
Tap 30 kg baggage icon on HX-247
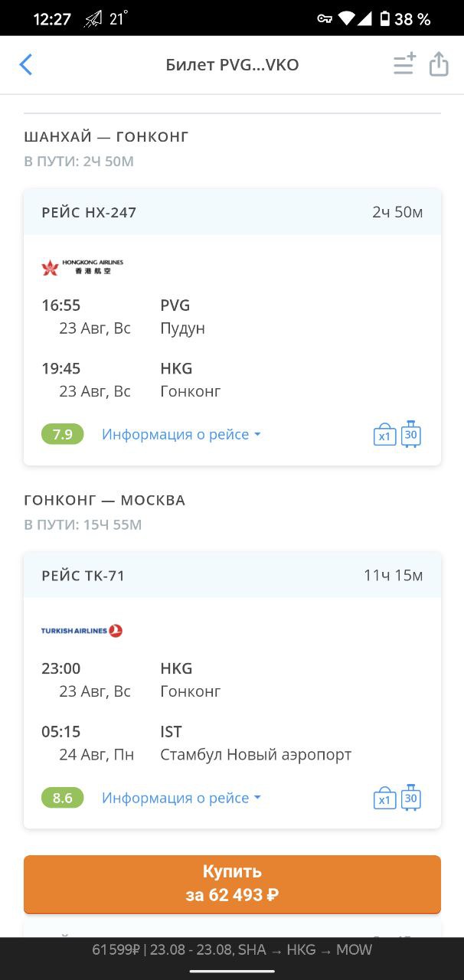(x=411, y=433)
